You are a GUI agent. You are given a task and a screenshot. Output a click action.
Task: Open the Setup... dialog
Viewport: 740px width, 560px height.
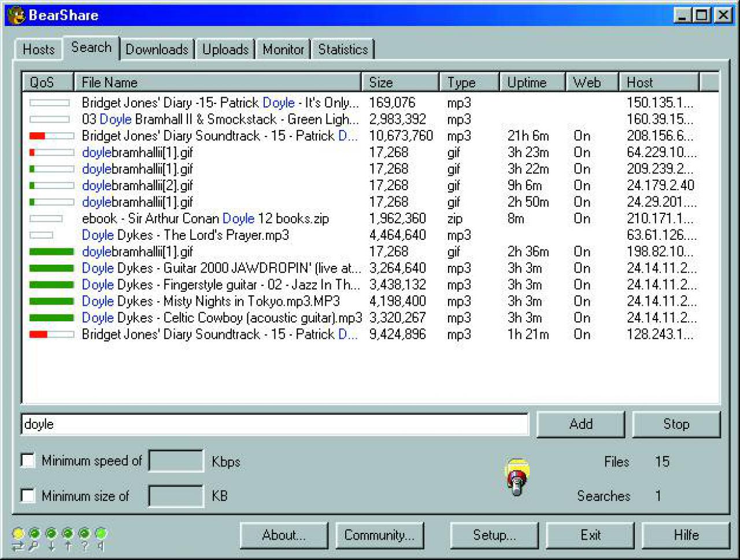point(494,535)
